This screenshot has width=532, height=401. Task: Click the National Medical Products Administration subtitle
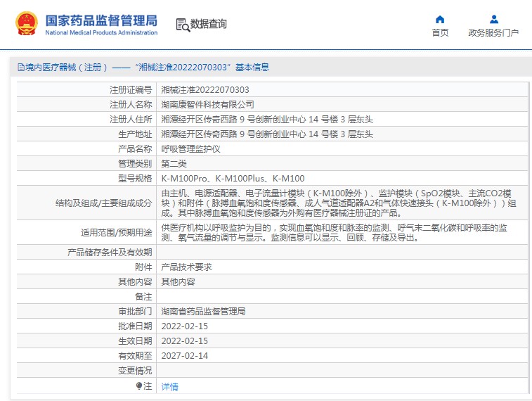[x=101, y=33]
